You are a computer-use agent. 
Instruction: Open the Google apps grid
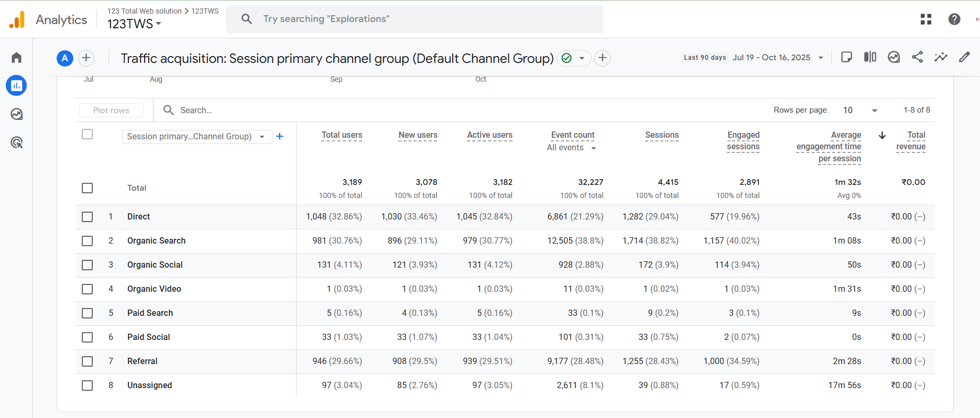[926, 19]
